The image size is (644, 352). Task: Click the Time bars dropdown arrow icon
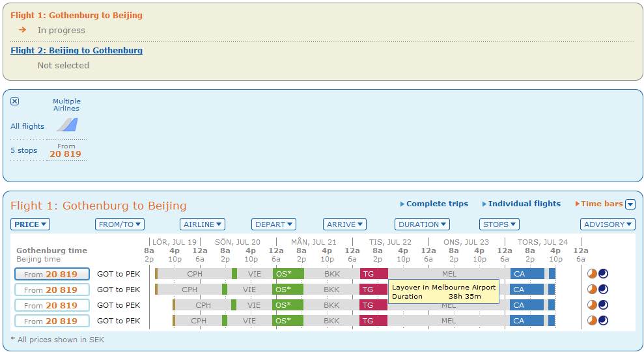[630, 204]
